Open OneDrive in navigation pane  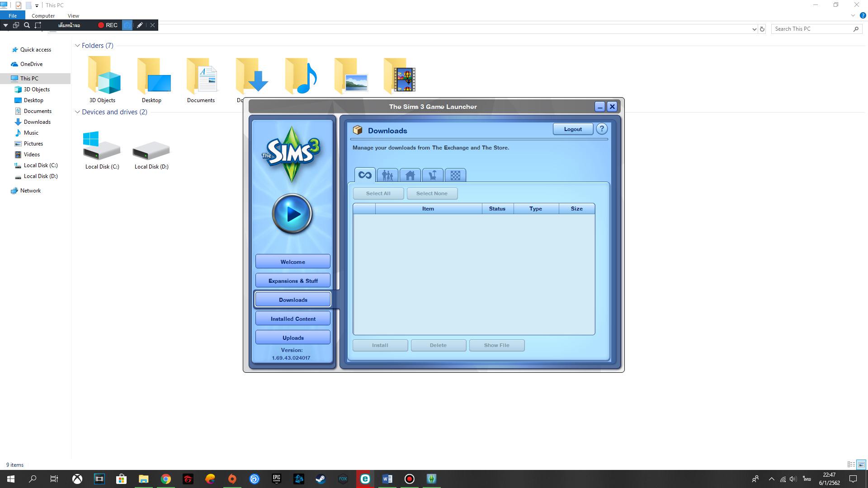(31, 64)
